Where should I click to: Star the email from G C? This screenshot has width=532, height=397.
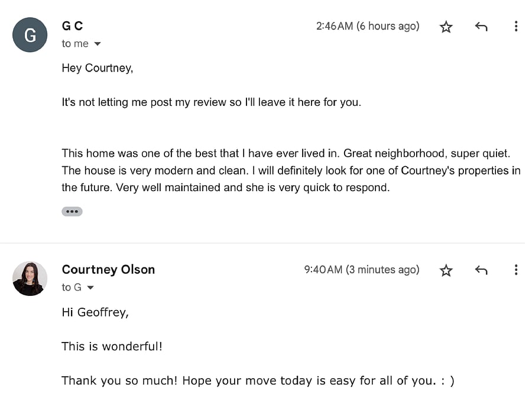point(446,27)
